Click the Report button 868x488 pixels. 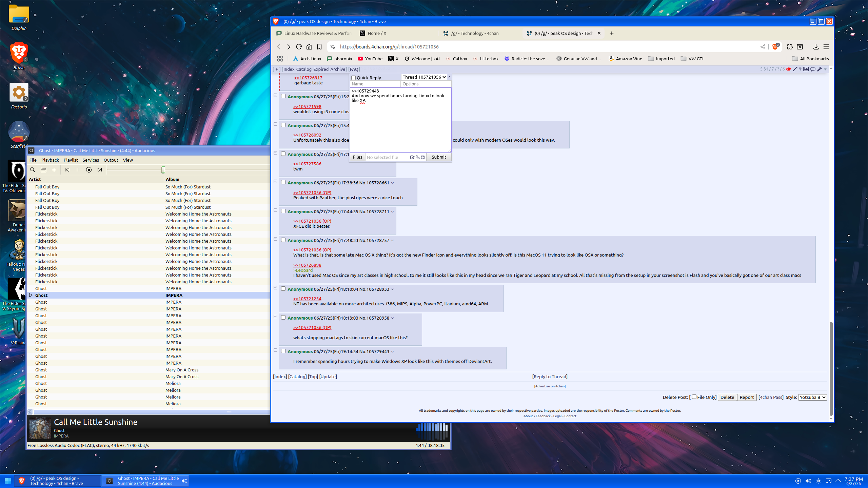747,397
